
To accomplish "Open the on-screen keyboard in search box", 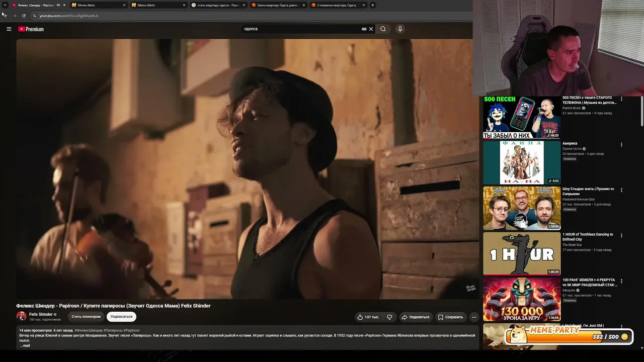I will tap(364, 29).
